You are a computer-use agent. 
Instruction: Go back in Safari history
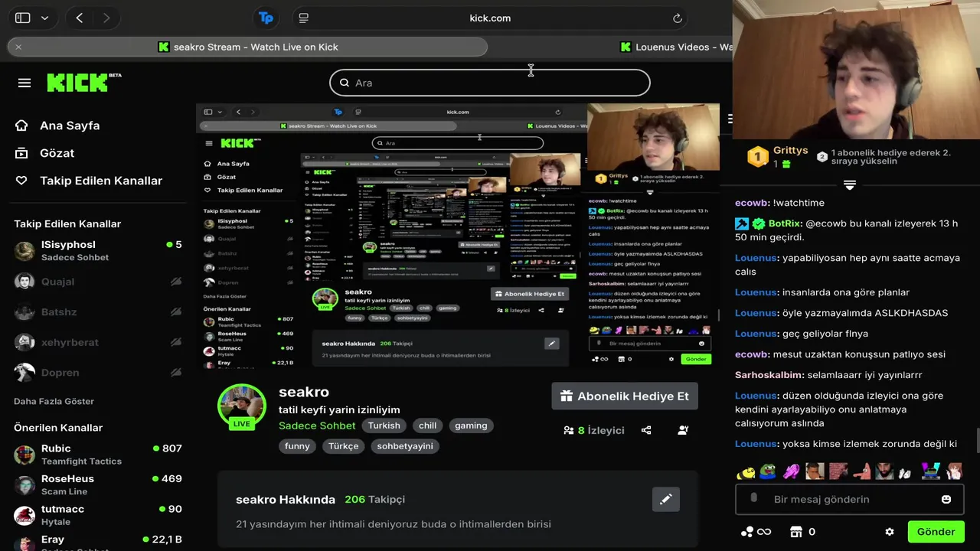coord(80,18)
